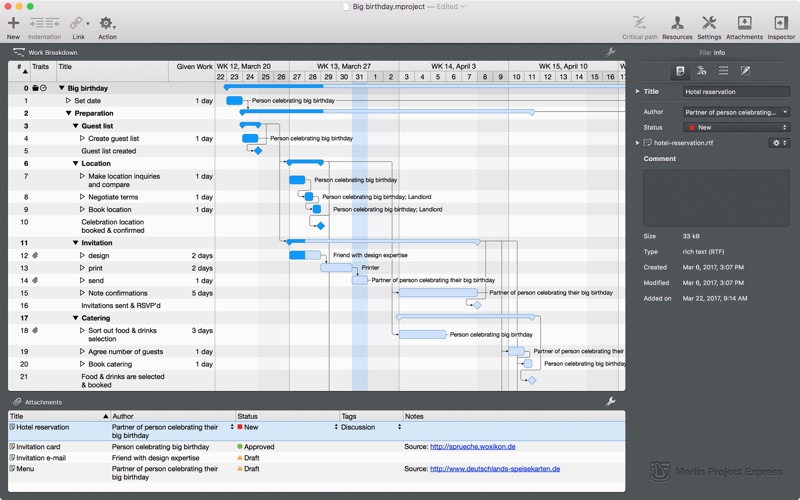This screenshot has width=800, height=500.
Task: Collapse the Preparation task group
Action: [x=68, y=114]
